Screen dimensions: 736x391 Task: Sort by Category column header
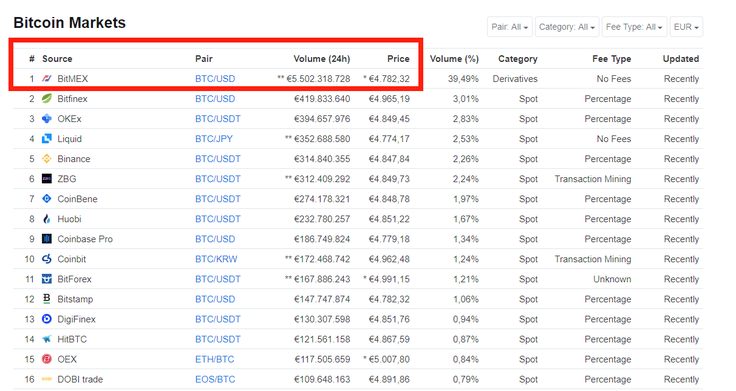coord(518,59)
